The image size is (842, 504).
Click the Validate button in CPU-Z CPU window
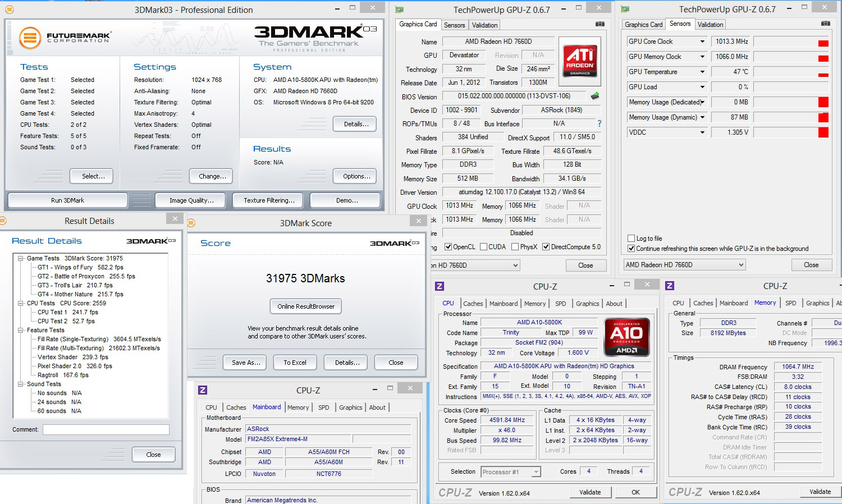pyautogui.click(x=590, y=492)
